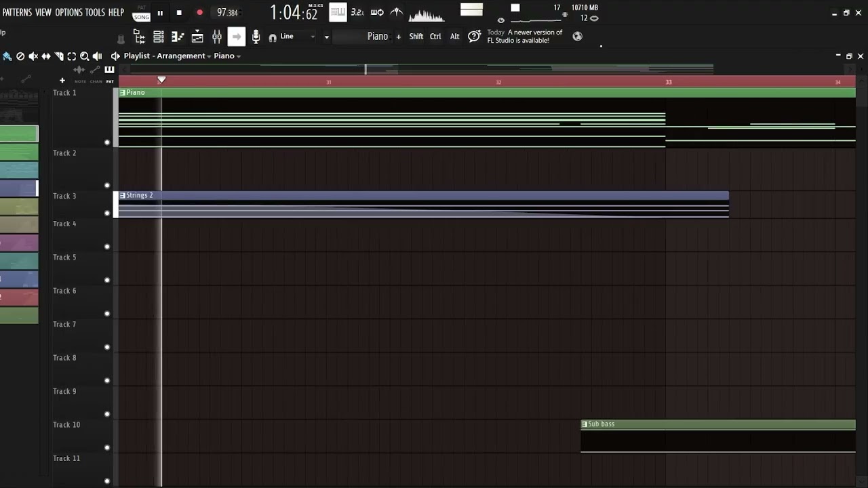Click the 1:04:62 time display
The image size is (868, 488).
[294, 13]
